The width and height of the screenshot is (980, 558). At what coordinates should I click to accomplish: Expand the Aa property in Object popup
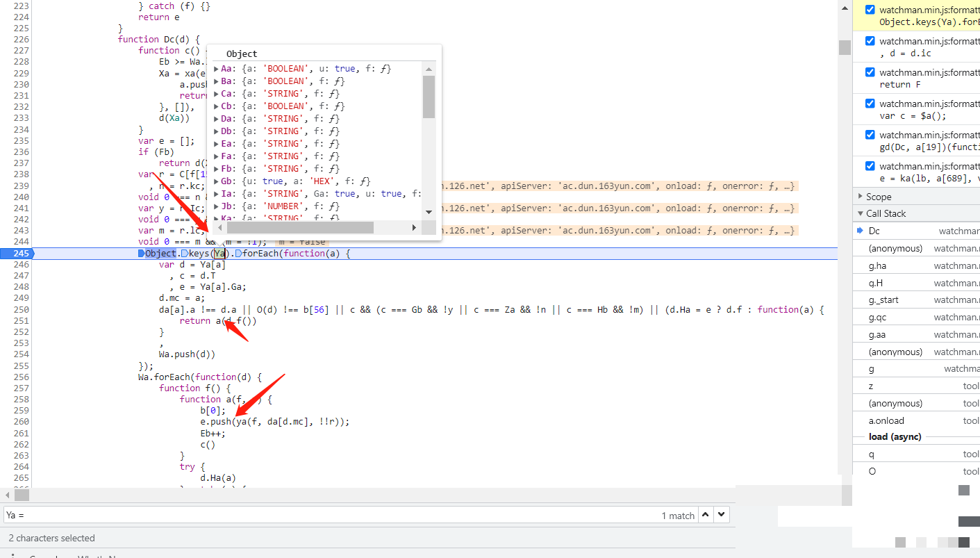coord(217,69)
